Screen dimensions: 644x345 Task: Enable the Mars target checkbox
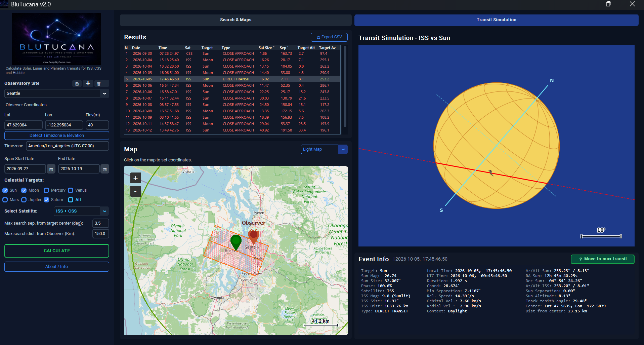[x=5, y=200]
